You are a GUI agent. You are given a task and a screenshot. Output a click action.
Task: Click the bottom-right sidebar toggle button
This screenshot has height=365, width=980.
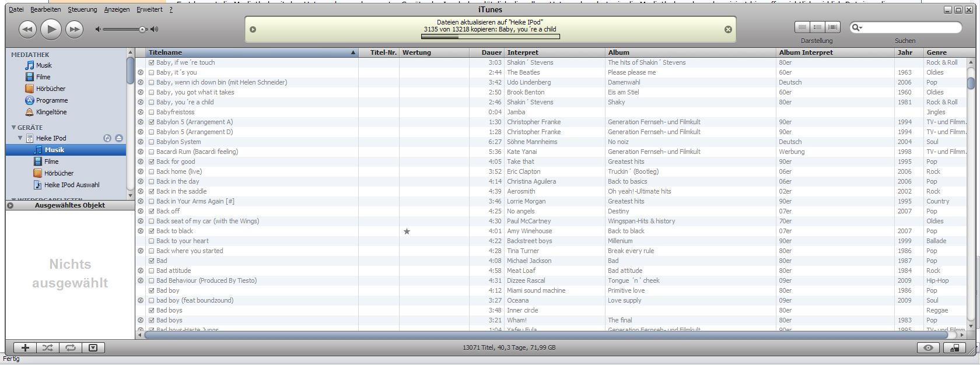pyautogui.click(x=955, y=348)
